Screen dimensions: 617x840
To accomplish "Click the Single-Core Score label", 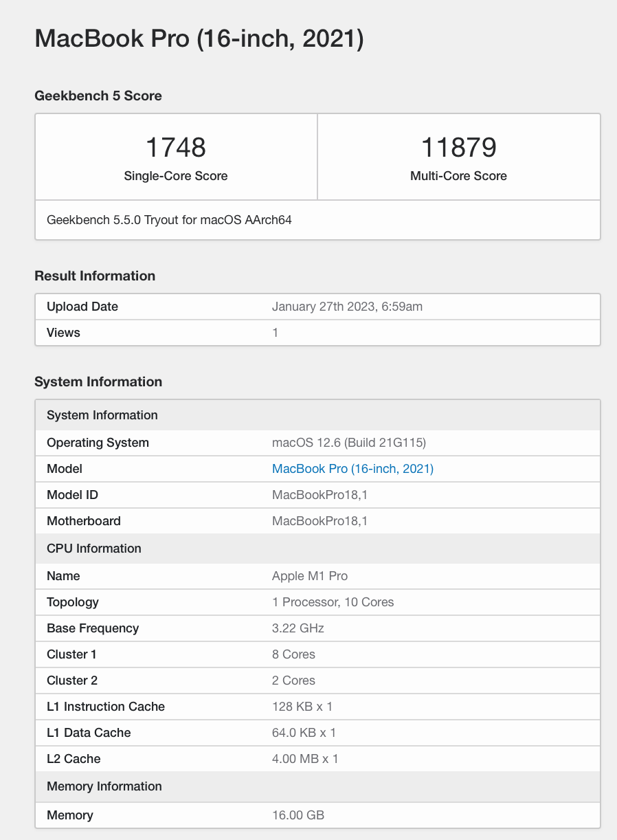I will pos(176,176).
